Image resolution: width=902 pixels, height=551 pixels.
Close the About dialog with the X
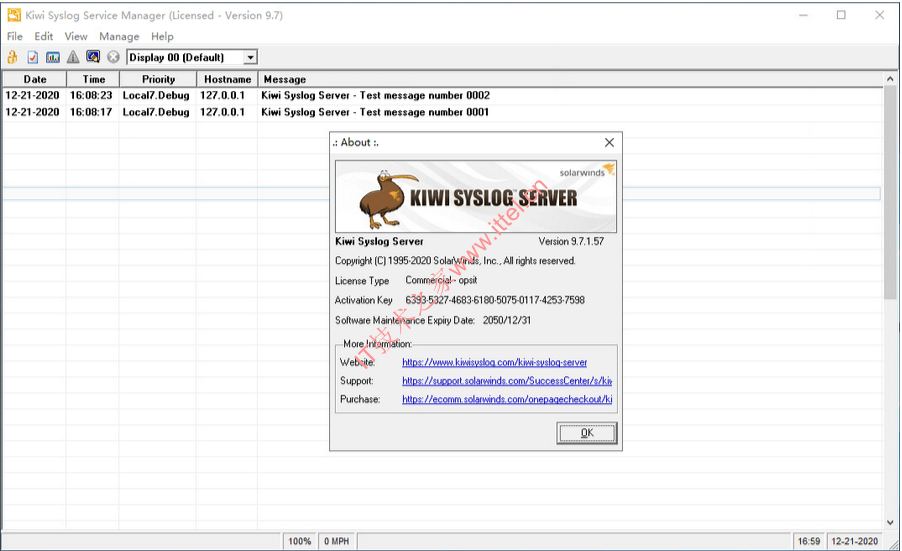(609, 143)
